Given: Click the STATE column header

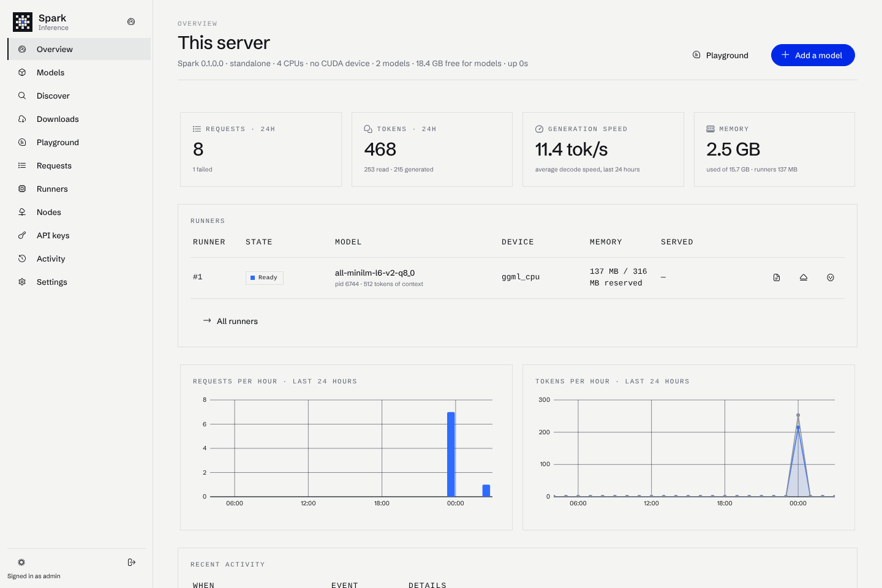Looking at the screenshot, I should tap(259, 243).
